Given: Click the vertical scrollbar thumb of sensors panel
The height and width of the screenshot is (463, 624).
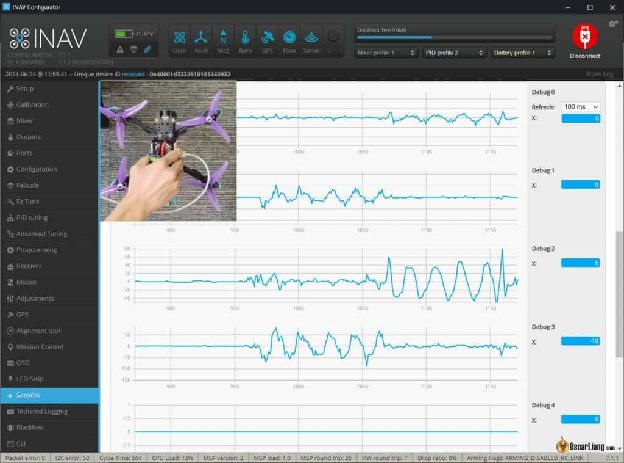Looking at the screenshot, I should click(619, 293).
